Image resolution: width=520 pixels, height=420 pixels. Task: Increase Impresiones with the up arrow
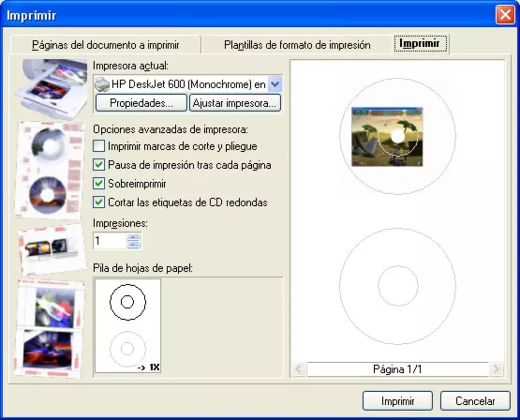click(x=133, y=237)
